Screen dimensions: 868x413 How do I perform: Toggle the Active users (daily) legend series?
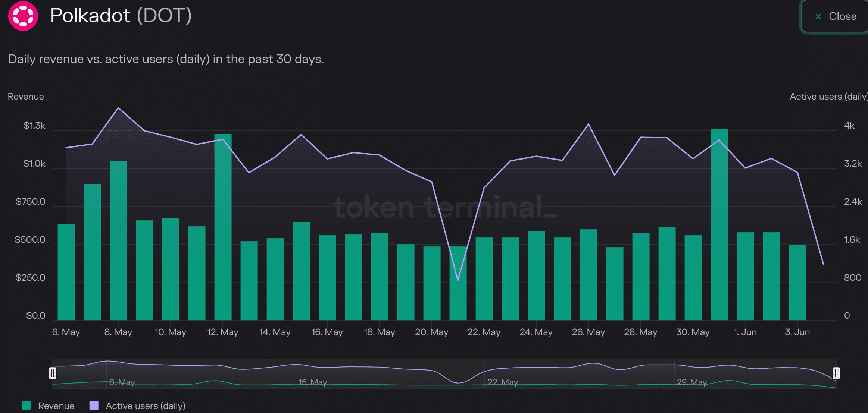click(x=138, y=406)
